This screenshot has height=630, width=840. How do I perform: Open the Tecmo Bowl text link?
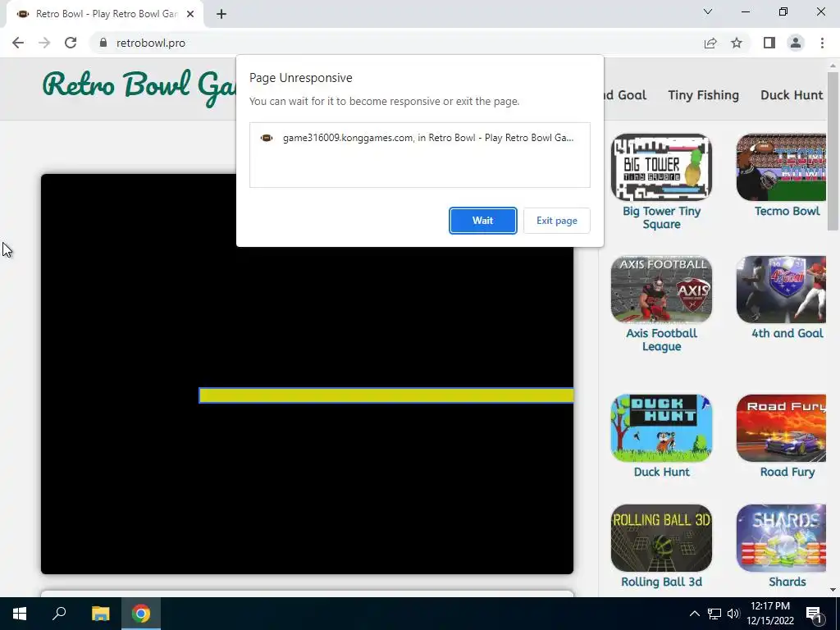click(x=787, y=211)
